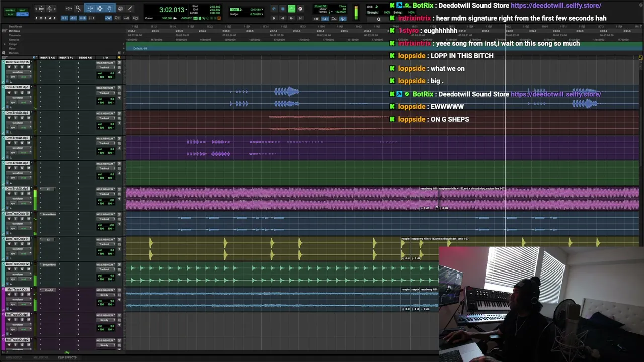The height and width of the screenshot is (362, 644).
Task: Mute the DrmTrckOtdp15 track
Action: point(29,67)
